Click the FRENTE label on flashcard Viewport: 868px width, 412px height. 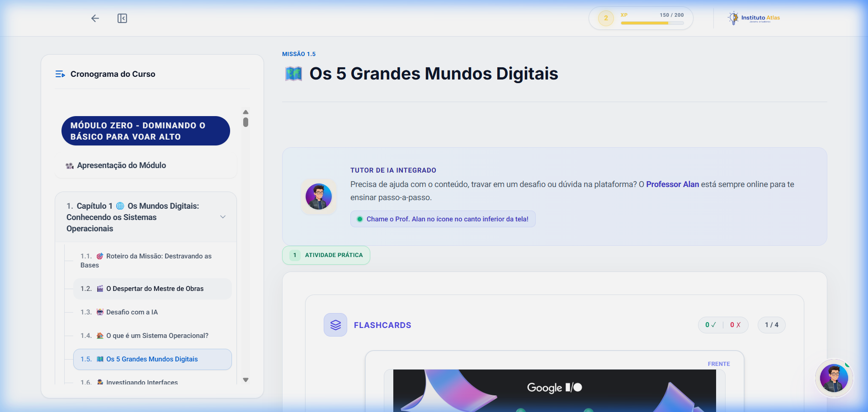[719, 364]
